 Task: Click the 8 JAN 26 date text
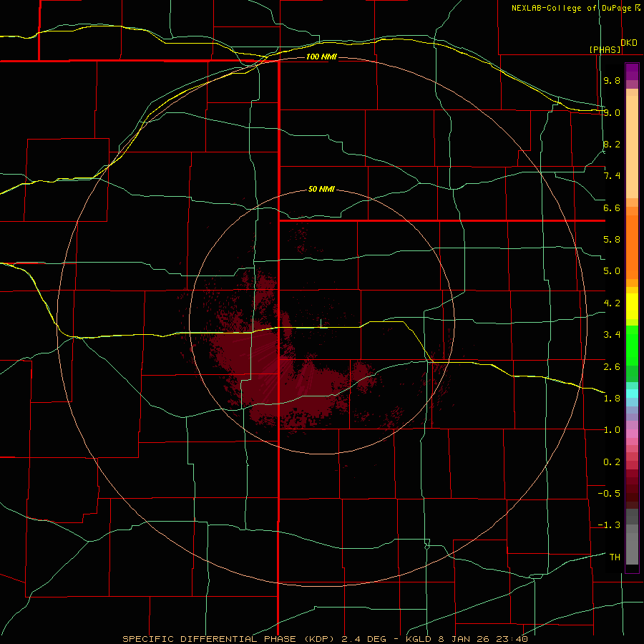(464, 639)
